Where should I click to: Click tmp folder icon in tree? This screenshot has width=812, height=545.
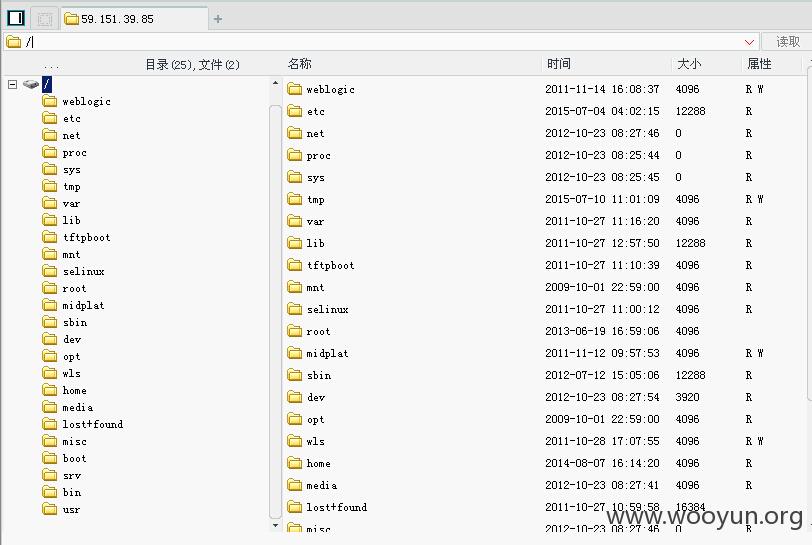click(x=50, y=186)
